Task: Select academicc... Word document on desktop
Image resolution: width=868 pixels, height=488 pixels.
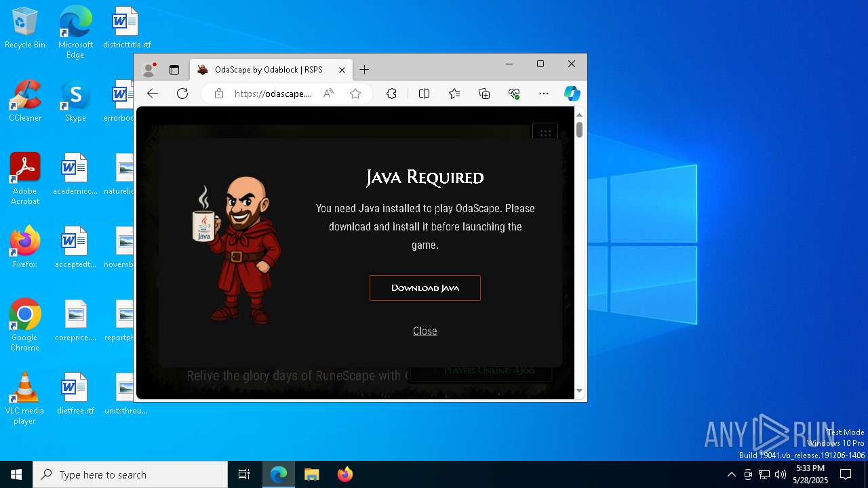Action: [x=75, y=175]
